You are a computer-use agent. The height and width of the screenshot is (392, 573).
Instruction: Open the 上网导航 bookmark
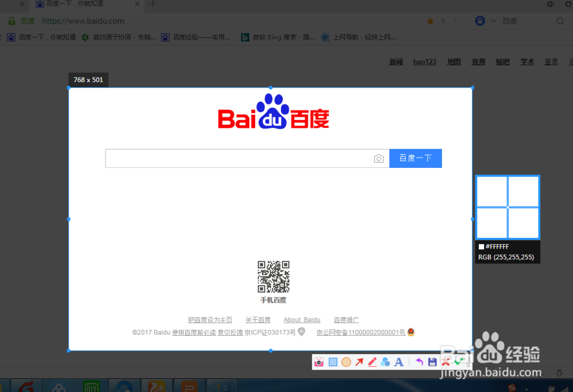pos(359,37)
